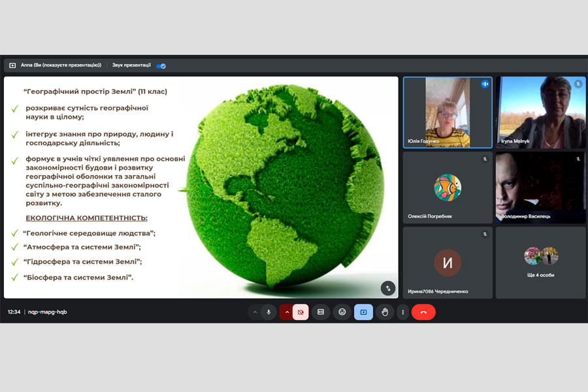Click the microphone button in call controls

[269, 312]
